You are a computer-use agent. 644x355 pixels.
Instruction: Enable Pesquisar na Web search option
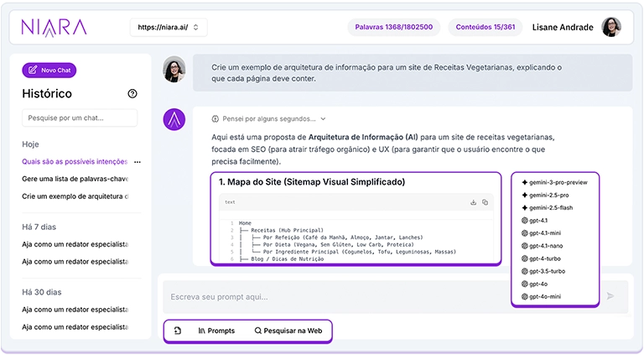coord(288,331)
